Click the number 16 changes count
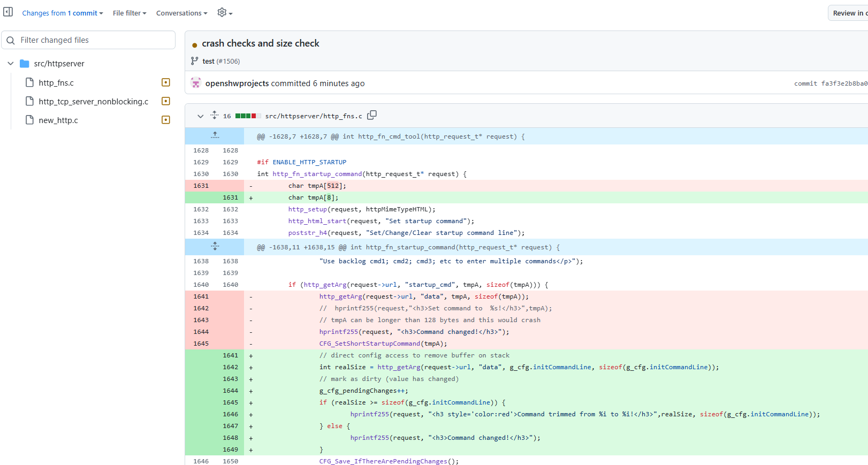This screenshot has width=868, height=465. [227, 116]
